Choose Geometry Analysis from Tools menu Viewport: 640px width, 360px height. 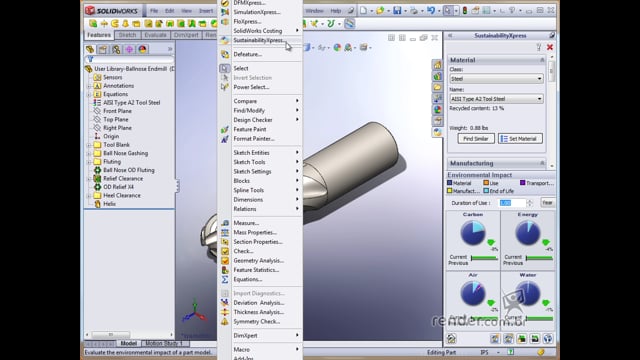click(x=260, y=260)
